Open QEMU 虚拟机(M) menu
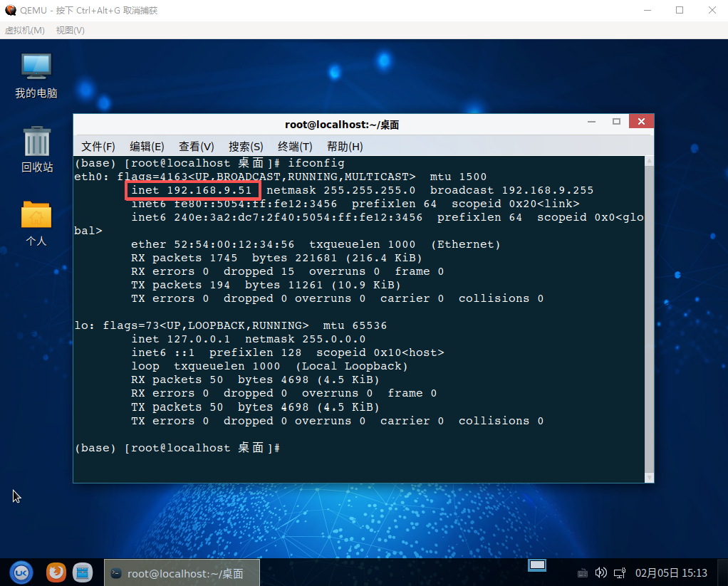The image size is (728, 586). 25,30
